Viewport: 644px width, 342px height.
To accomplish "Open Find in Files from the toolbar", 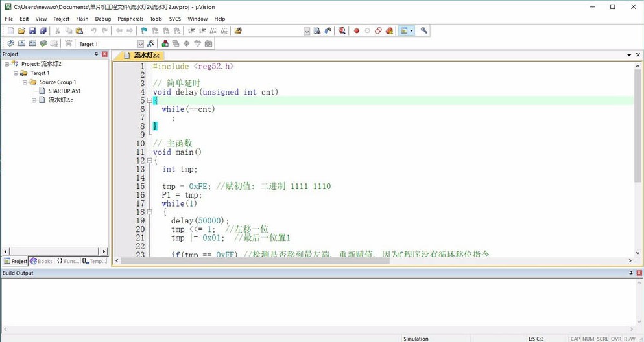I will pos(238,30).
